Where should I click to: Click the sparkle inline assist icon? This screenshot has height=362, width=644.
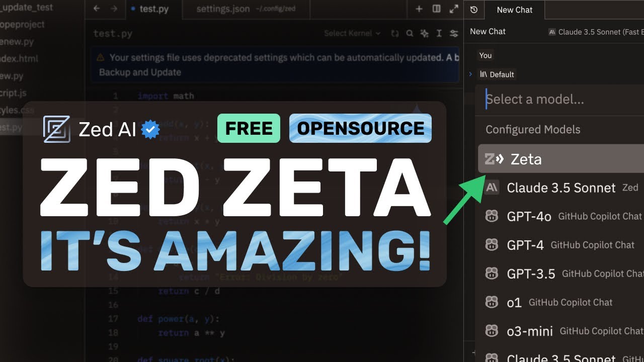click(425, 33)
